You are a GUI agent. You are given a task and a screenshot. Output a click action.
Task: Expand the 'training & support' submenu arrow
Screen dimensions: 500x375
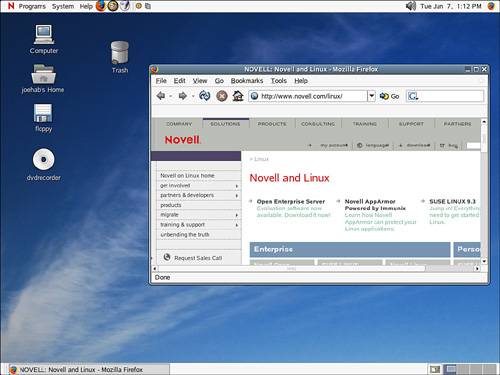237,225
